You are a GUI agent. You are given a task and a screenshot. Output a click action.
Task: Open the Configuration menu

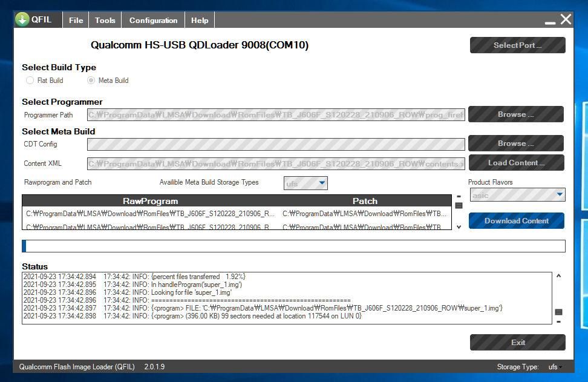pos(153,20)
